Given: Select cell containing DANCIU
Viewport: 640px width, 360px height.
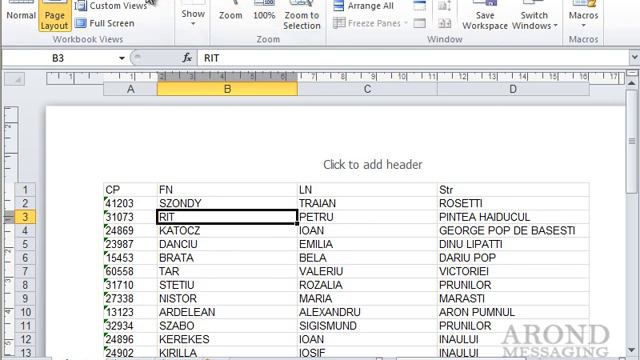Looking at the screenshot, I should pyautogui.click(x=227, y=244).
